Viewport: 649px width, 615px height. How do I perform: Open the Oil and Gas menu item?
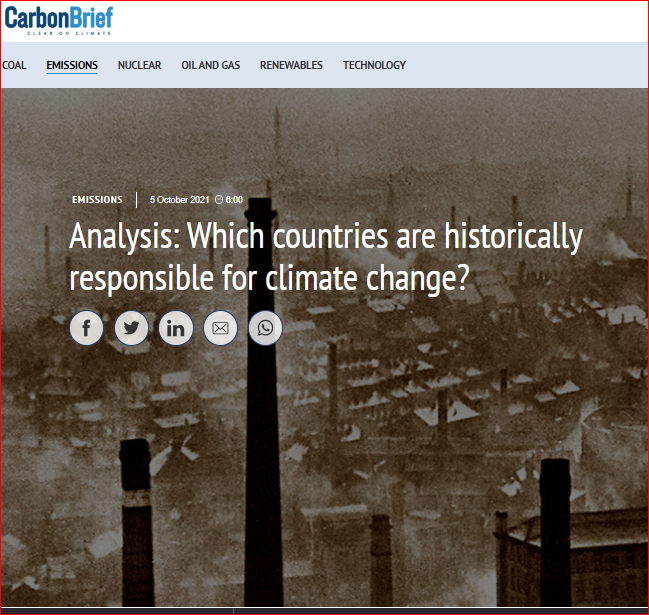click(210, 65)
